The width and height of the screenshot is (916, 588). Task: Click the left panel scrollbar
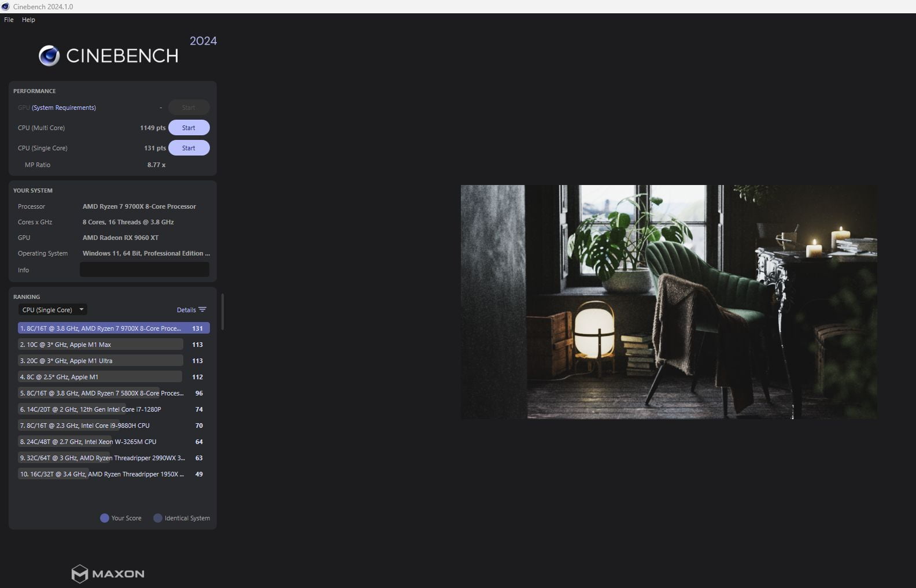223,312
